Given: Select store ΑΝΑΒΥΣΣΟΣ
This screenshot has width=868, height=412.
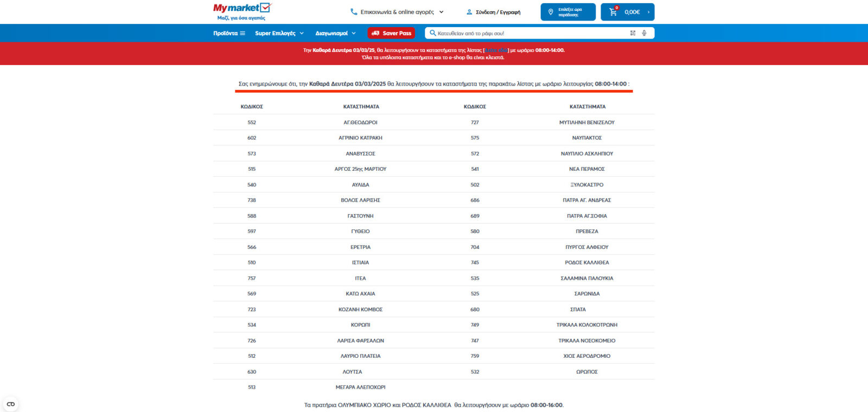Looking at the screenshot, I should click(x=360, y=153).
